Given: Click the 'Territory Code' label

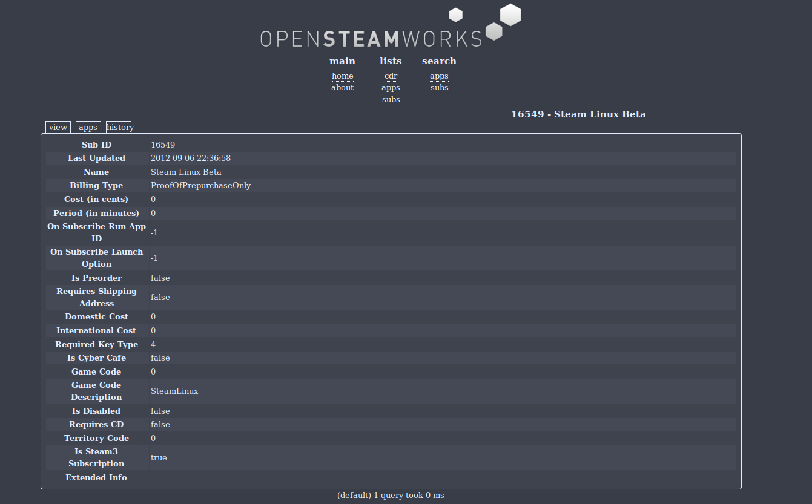Looking at the screenshot, I should coord(97,438).
